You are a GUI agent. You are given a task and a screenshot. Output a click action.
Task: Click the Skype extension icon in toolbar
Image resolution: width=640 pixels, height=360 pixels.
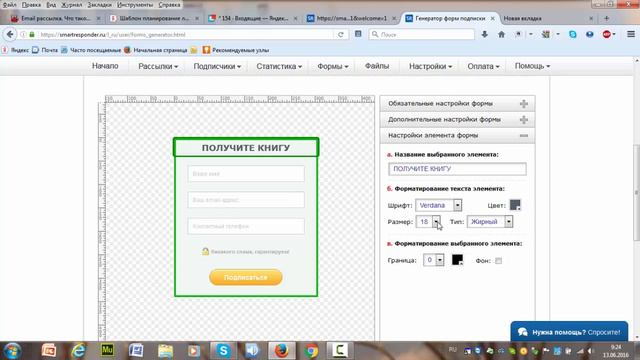coord(573,35)
